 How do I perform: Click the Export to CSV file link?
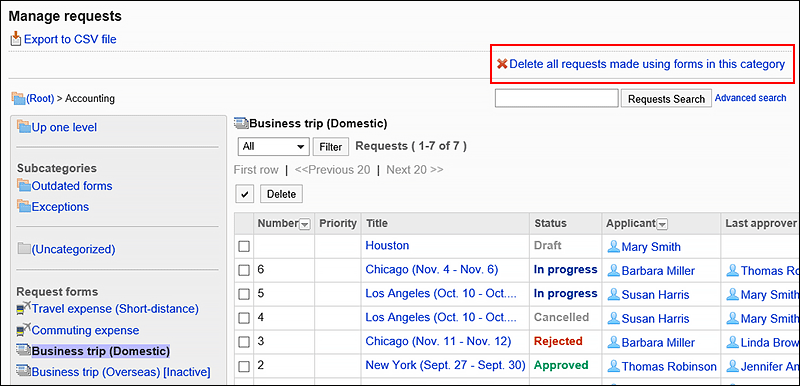[x=70, y=39]
